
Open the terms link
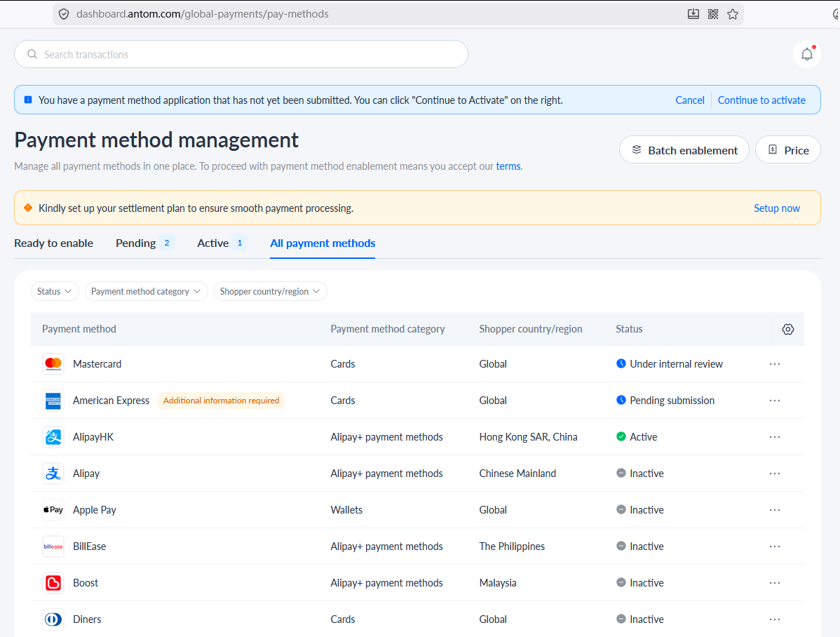508,166
